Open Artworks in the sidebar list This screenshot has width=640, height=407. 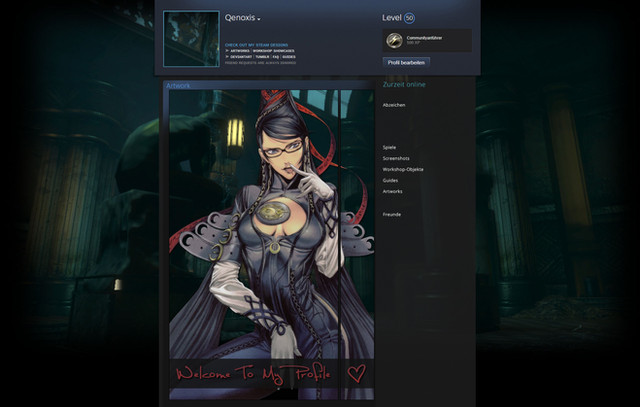pyautogui.click(x=392, y=191)
